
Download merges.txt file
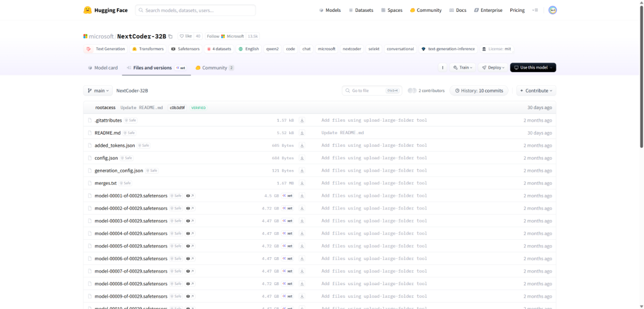(x=302, y=183)
